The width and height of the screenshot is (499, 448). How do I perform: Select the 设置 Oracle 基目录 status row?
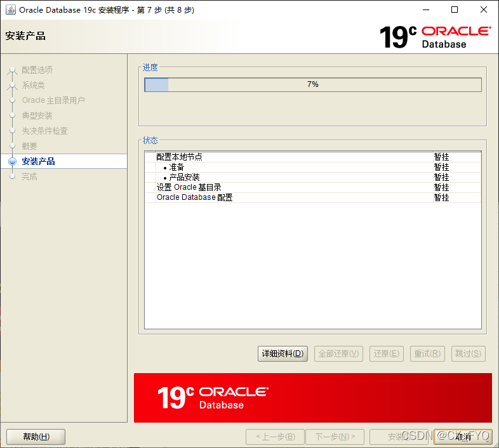pyautogui.click(x=189, y=187)
